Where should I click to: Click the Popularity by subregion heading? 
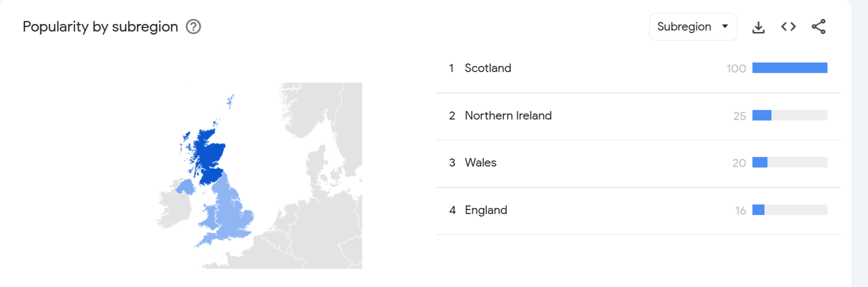(x=100, y=27)
